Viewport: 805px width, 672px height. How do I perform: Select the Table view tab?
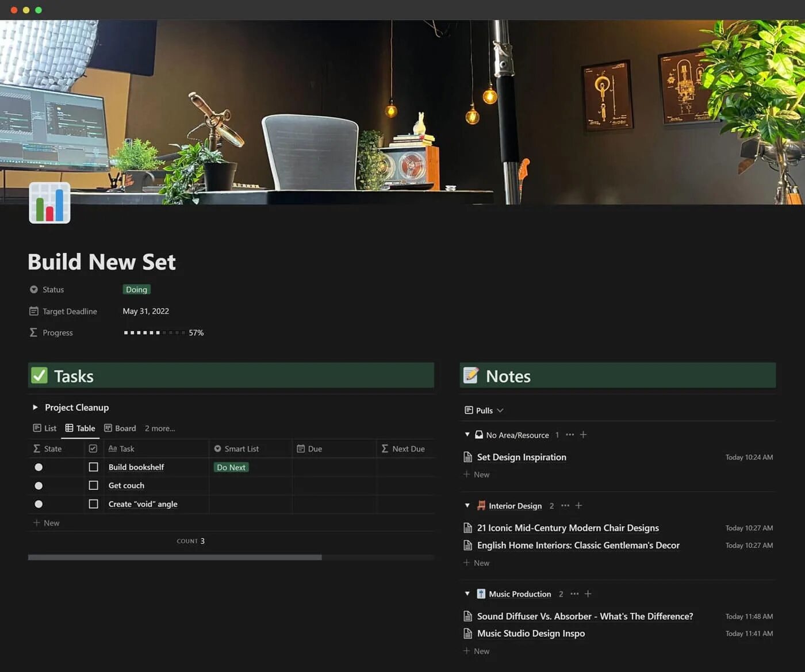click(80, 428)
